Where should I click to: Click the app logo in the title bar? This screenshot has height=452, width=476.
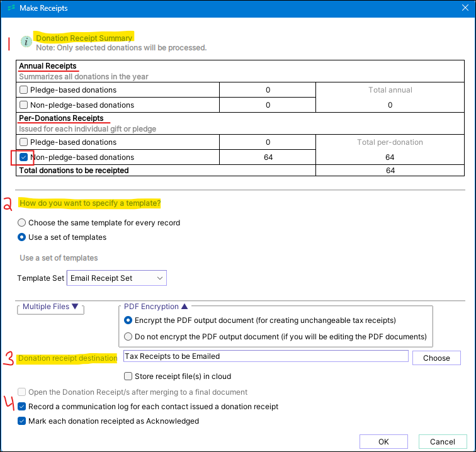coord(10,9)
